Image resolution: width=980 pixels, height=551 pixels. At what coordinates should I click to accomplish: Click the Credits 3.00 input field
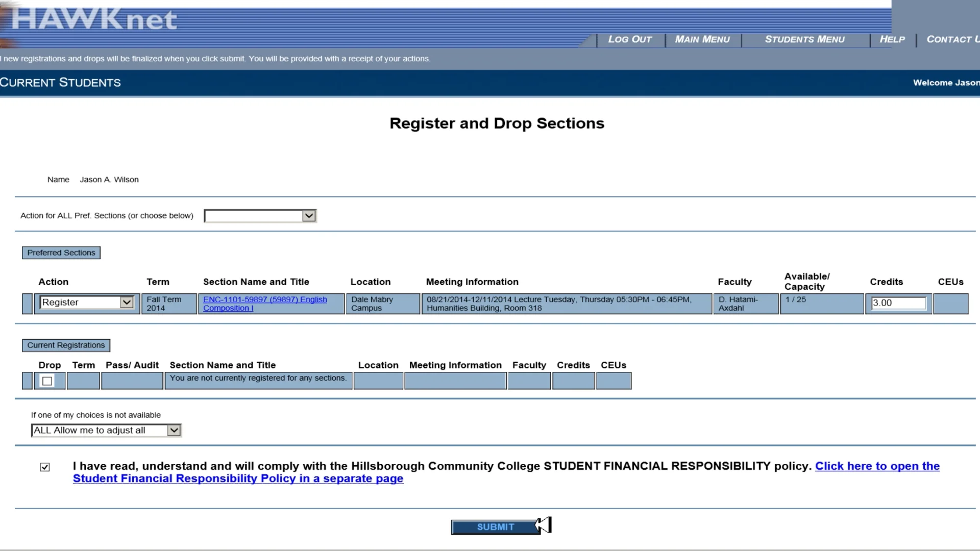coord(898,303)
